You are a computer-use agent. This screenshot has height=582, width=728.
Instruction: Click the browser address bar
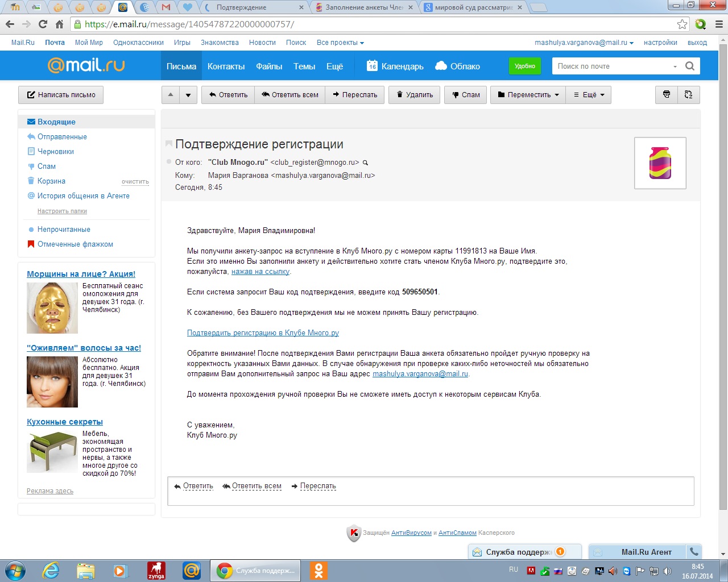pyautogui.click(x=375, y=24)
